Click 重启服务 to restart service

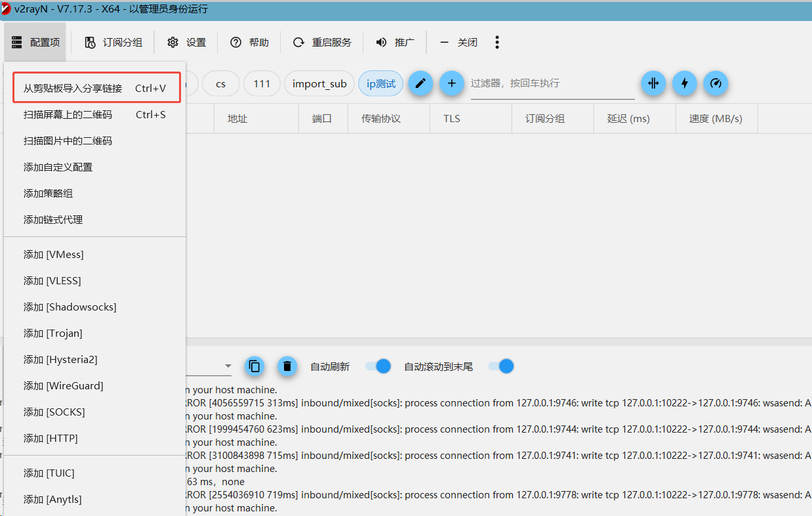[x=322, y=43]
